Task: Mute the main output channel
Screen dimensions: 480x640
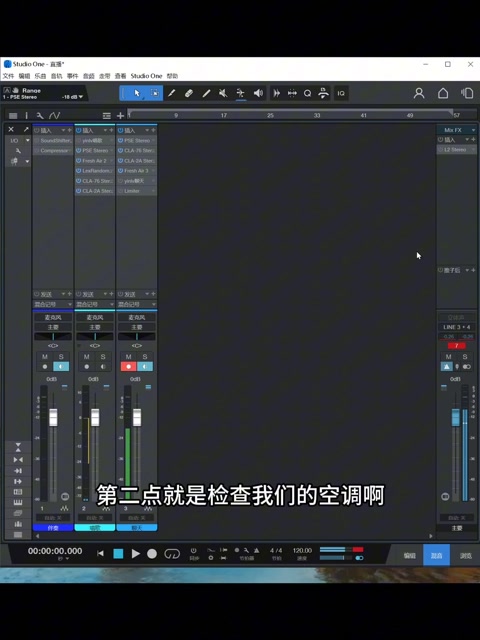Action: pyautogui.click(x=448, y=357)
